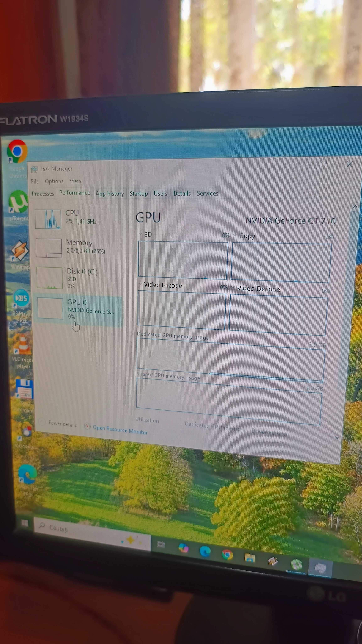The height and width of the screenshot is (644, 362).
Task: Switch to uTorrent on the taskbar
Action: click(x=296, y=564)
